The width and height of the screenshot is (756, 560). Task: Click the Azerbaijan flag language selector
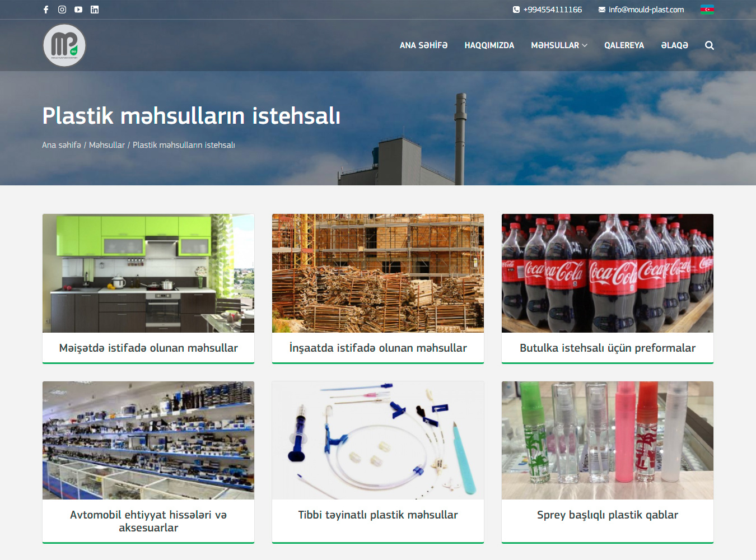707,10
